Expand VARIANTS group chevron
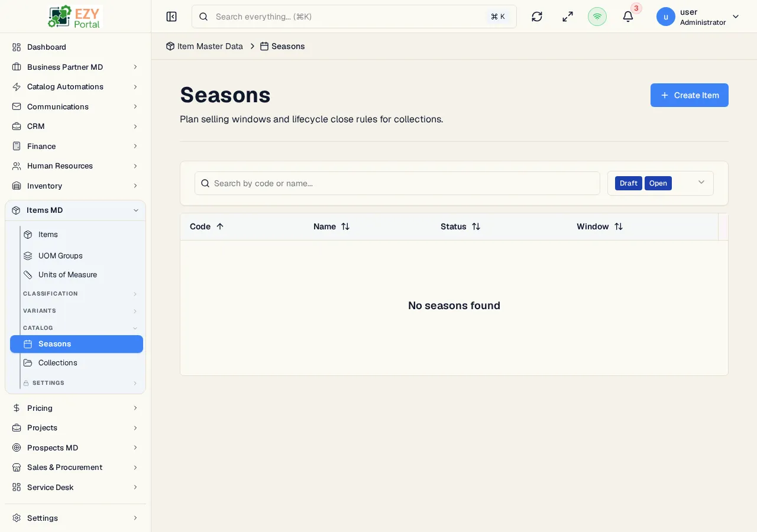The image size is (757, 532). click(135, 312)
